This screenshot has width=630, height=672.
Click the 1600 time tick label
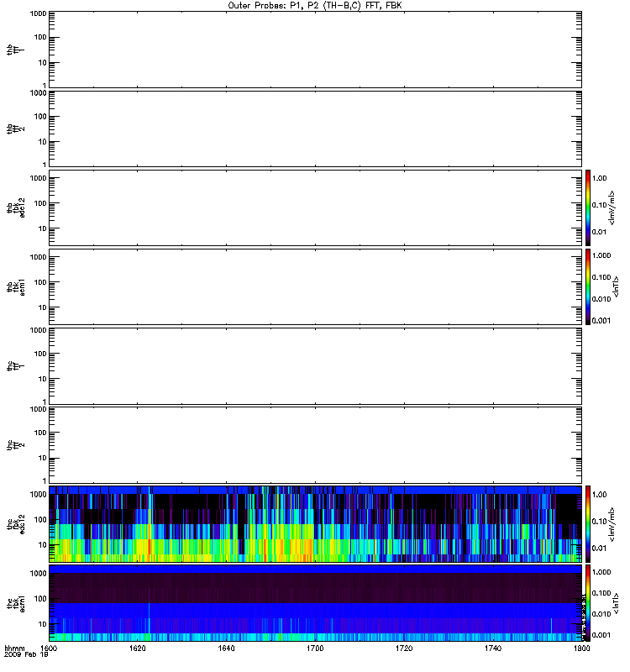49,648
